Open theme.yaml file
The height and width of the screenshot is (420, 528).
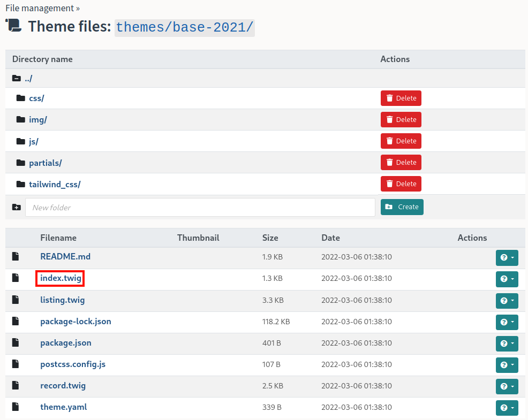[x=63, y=407]
